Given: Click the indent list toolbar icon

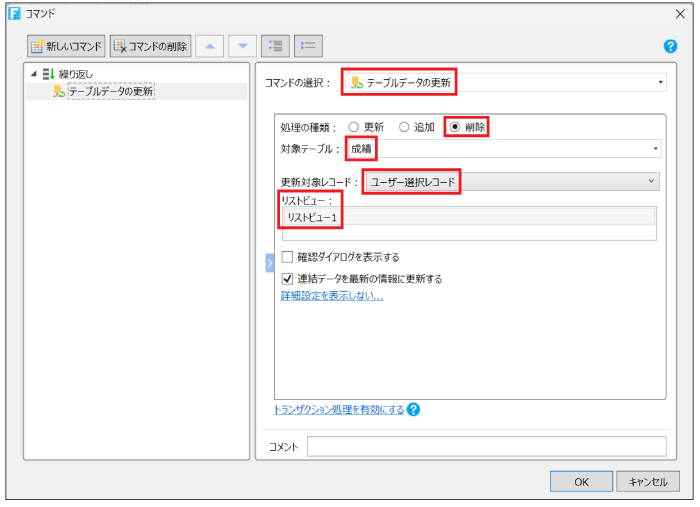Looking at the screenshot, I should (x=275, y=46).
